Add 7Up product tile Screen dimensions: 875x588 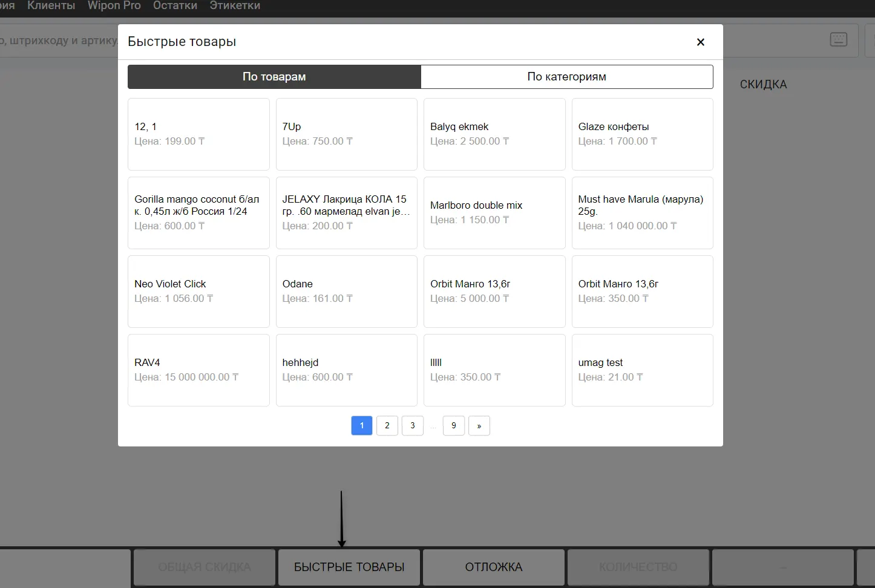(346, 134)
